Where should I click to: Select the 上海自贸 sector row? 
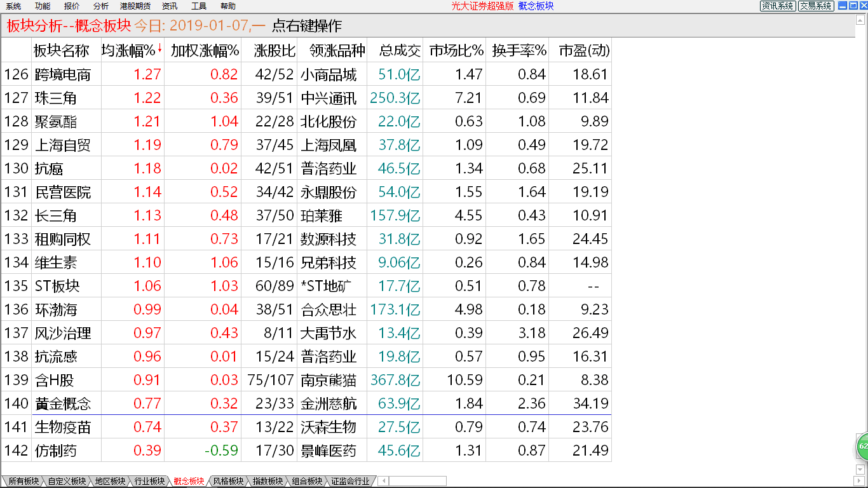[x=306, y=144]
